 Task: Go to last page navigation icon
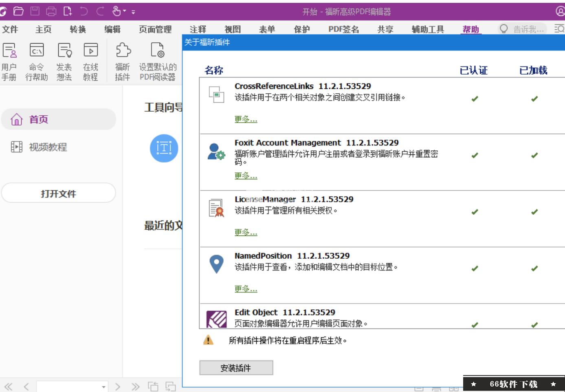[x=135, y=386]
